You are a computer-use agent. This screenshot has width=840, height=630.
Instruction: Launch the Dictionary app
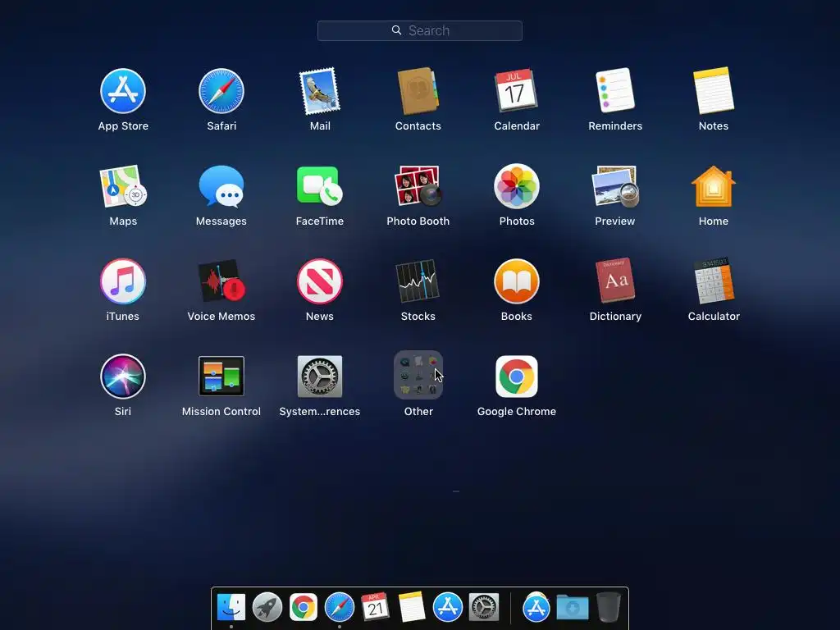point(615,281)
